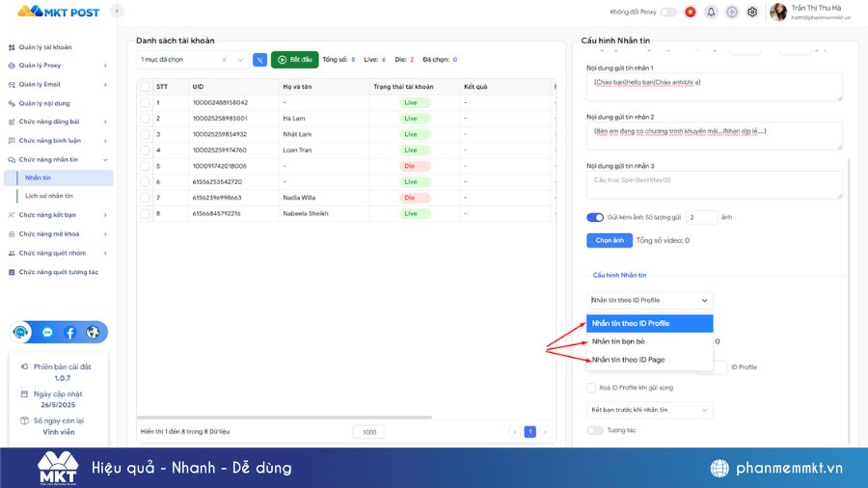Open the Vietnam flag language selector
868x488 pixels.
[x=691, y=12]
